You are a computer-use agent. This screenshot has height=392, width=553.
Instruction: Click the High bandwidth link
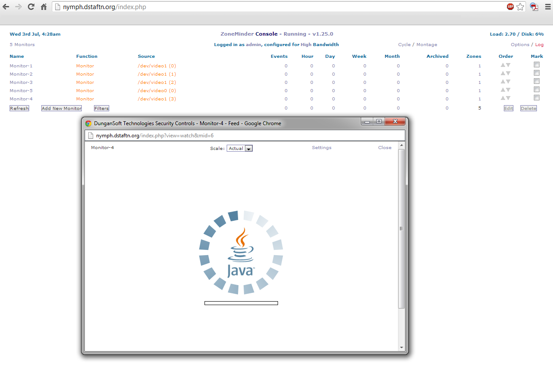306,45
